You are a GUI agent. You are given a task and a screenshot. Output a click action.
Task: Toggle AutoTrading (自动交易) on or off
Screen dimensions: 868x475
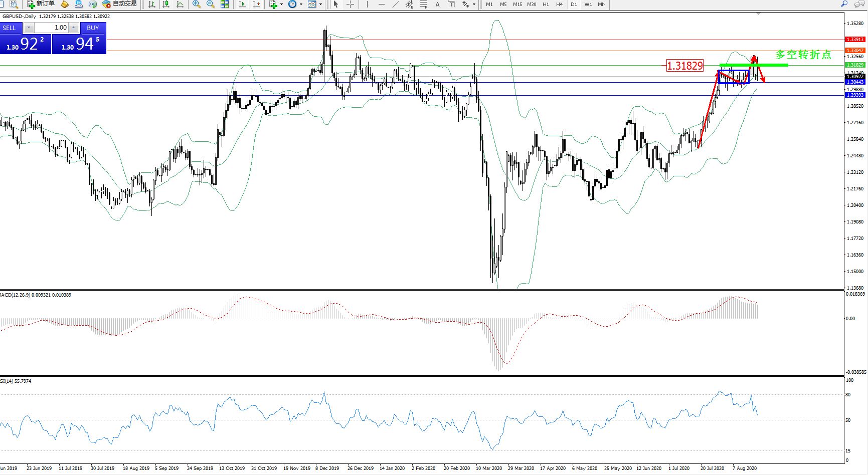coord(119,4)
